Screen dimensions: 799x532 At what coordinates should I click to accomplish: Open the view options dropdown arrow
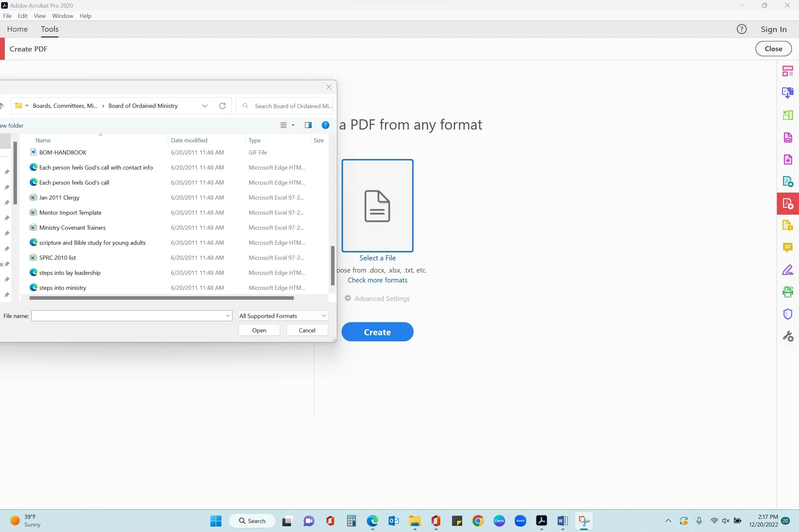pos(293,125)
